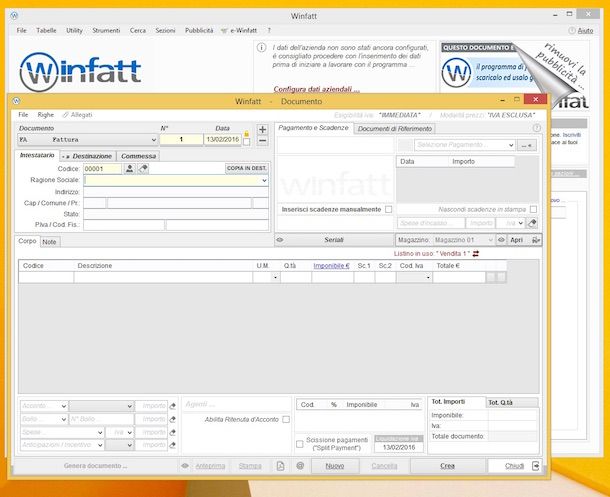Click the lock icon next to Data
This screenshot has width=610, height=497.
246,134
